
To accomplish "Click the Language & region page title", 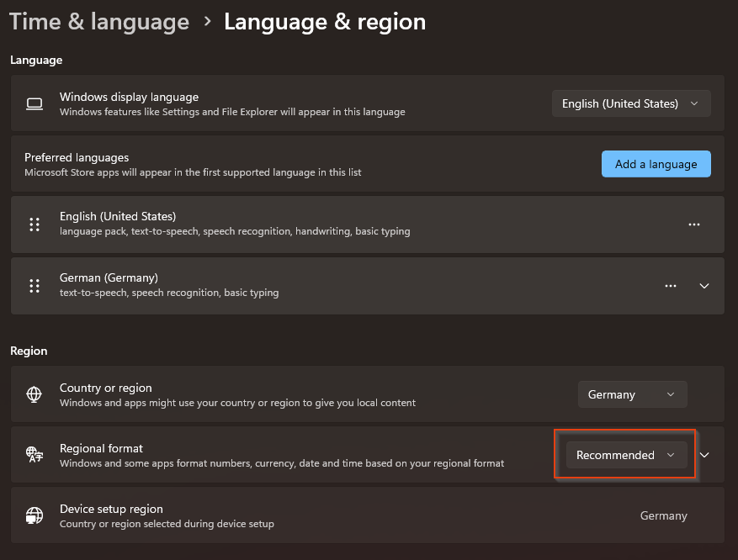I will point(325,22).
